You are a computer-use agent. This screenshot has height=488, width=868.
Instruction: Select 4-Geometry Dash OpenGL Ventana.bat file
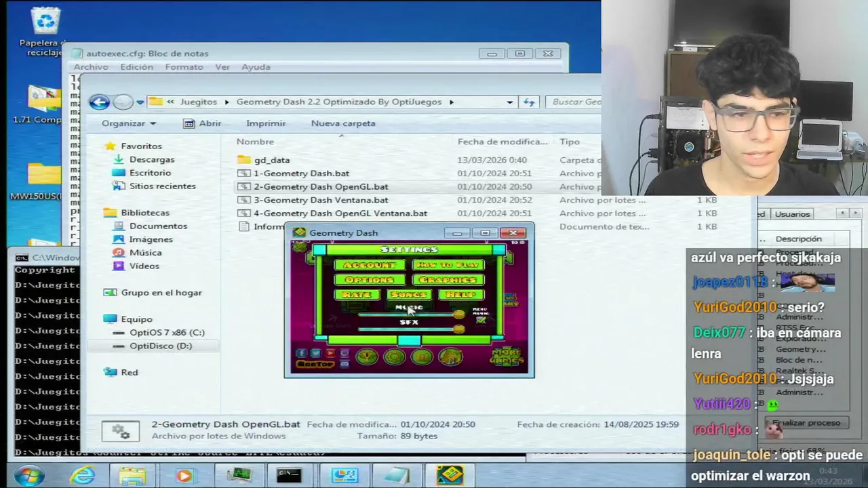point(340,213)
